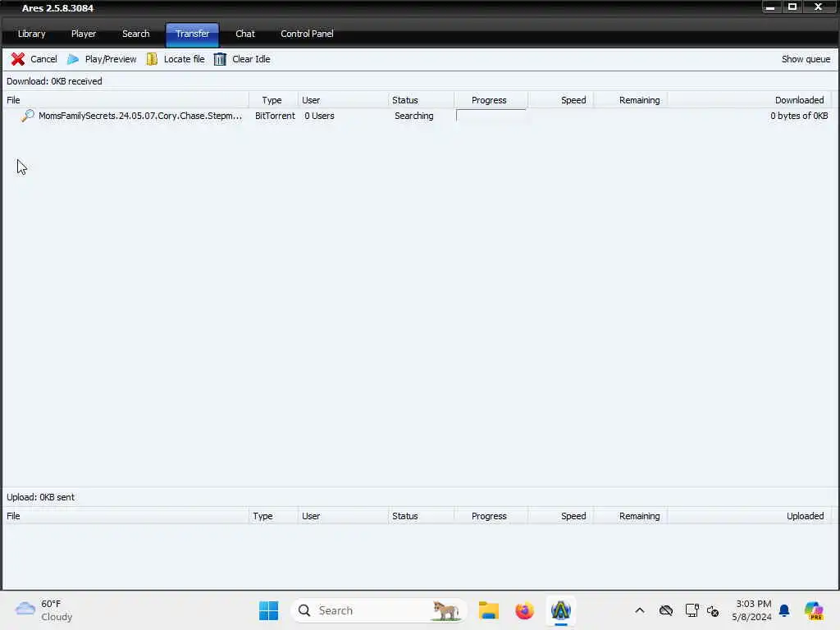
Task: Click the red X Cancel icon
Action: coord(18,59)
